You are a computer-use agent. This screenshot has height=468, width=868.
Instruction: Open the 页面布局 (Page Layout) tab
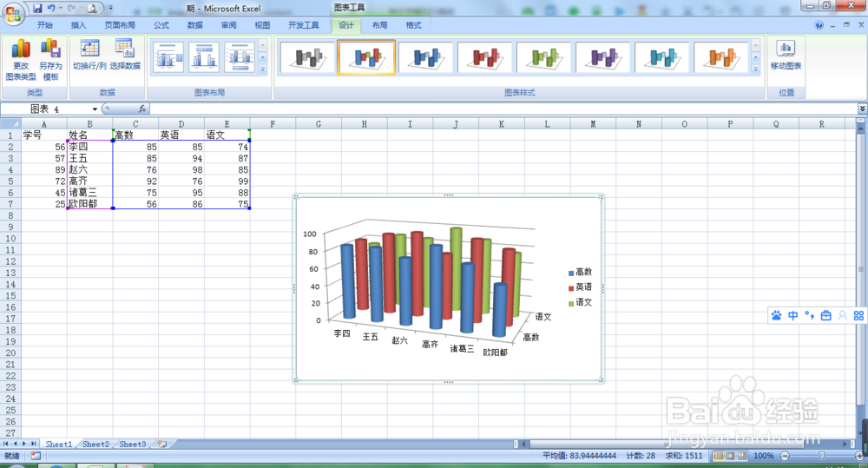[x=120, y=25]
